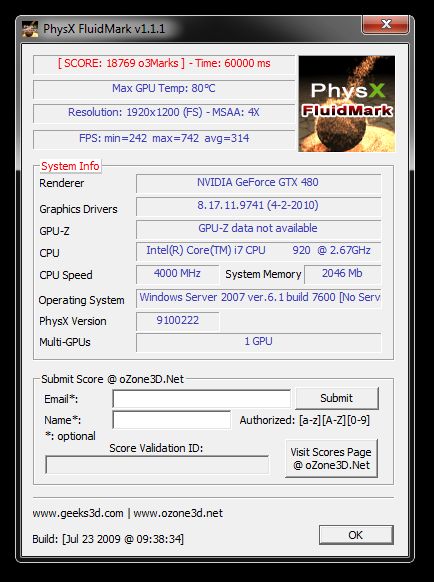Image resolution: width=434 pixels, height=582 pixels.
Task: Click the Email*: label
Action: pyautogui.click(x=61, y=399)
